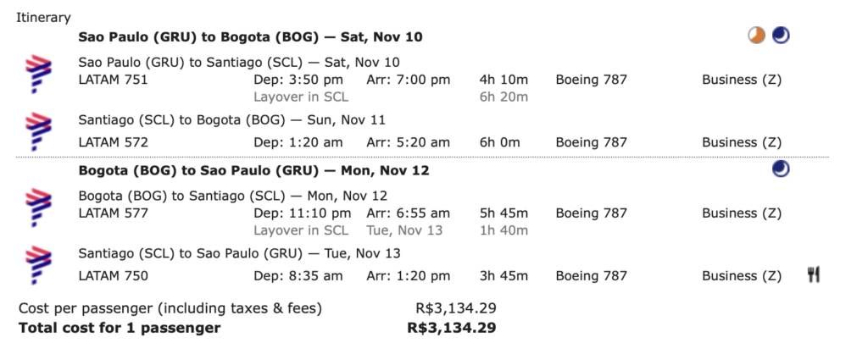Click the 1h 40m layover duration
The height and width of the screenshot is (343, 868).
coord(504,230)
